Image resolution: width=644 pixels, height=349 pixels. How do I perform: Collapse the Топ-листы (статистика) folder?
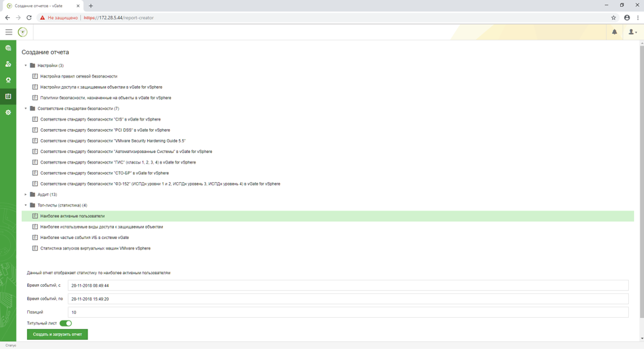click(25, 205)
